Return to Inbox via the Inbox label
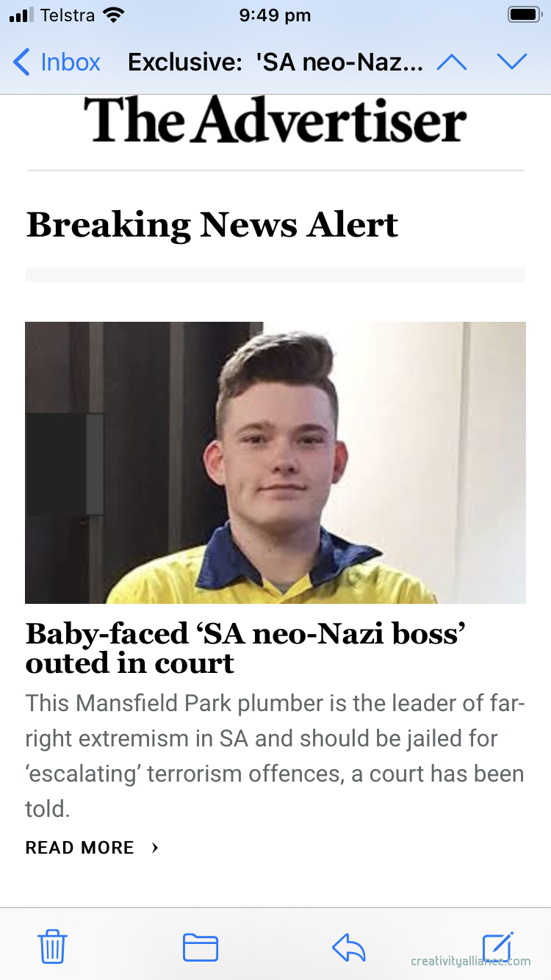Screen dimensions: 551x980 click(x=71, y=62)
